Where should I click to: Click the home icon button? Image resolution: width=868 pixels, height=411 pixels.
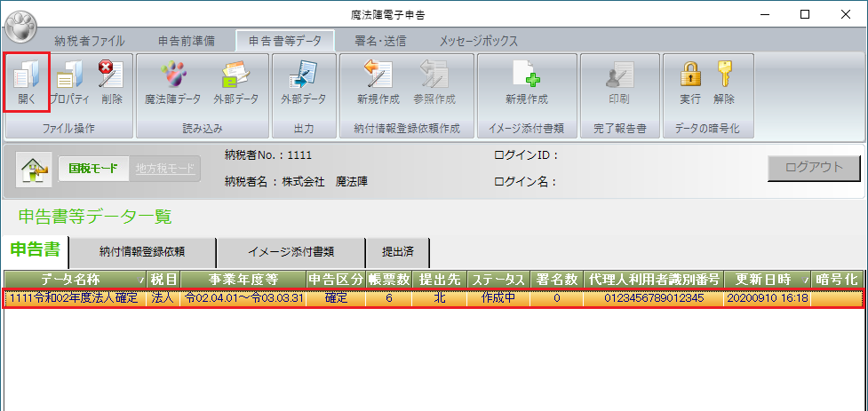tap(33, 170)
